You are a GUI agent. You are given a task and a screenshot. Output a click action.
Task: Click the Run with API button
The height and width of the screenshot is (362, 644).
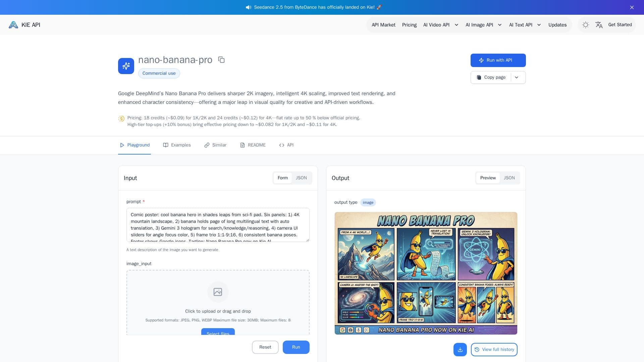[x=498, y=60]
